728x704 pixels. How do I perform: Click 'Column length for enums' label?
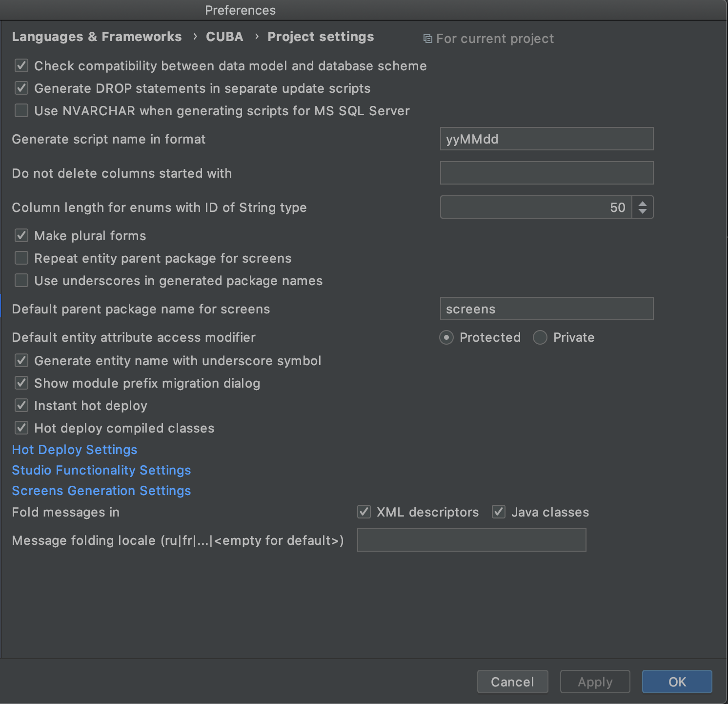pos(159,207)
